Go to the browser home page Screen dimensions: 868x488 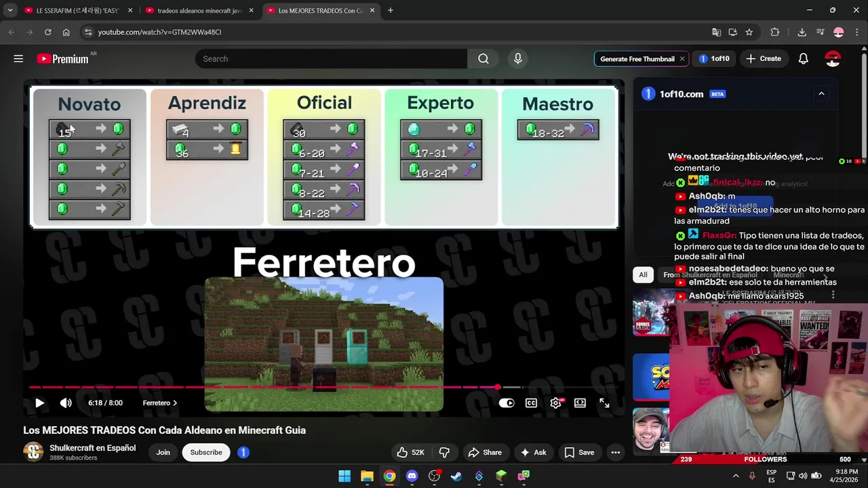(66, 32)
